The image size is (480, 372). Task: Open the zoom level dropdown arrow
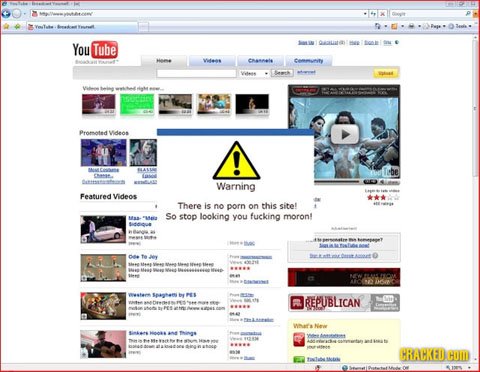point(469,368)
